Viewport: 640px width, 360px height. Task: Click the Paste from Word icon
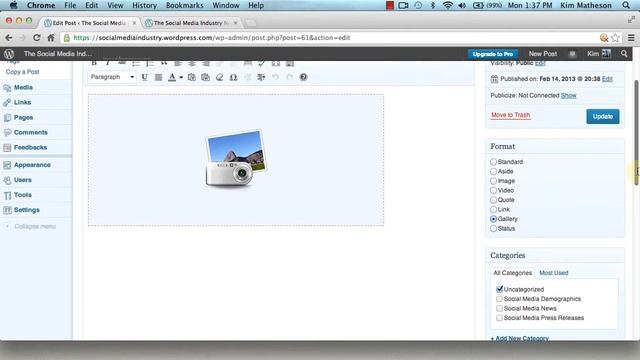click(x=205, y=77)
